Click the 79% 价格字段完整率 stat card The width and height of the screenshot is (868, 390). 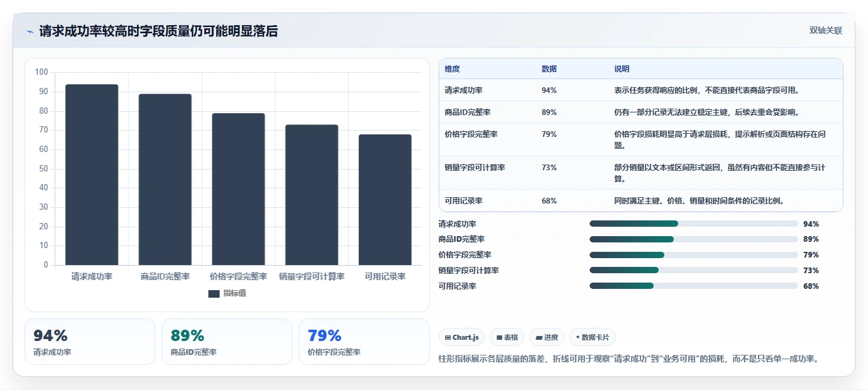(x=364, y=342)
